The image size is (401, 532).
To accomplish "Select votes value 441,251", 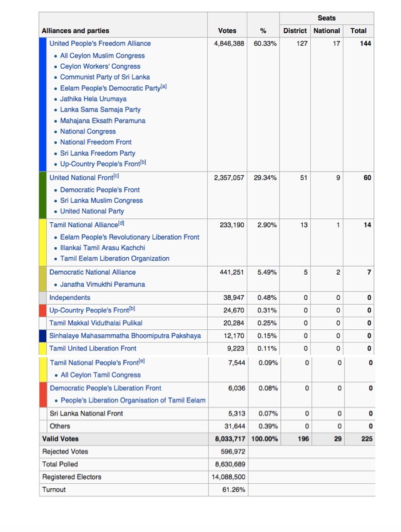I will point(231,272).
